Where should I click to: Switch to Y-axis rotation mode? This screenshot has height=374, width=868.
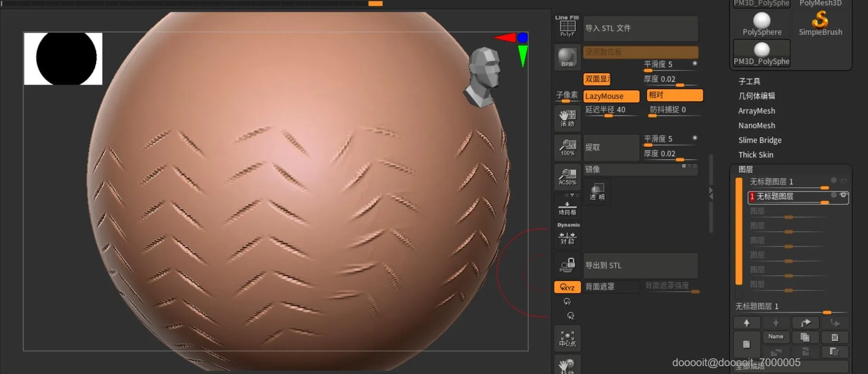tap(567, 302)
